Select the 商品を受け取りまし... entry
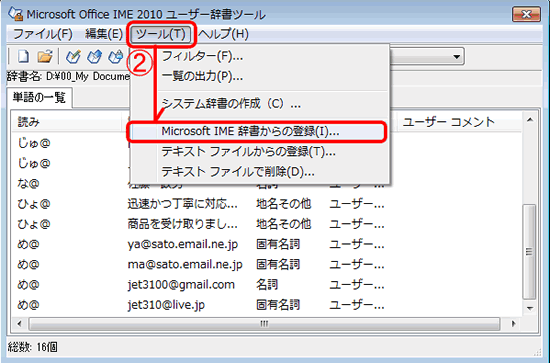Image resolution: width=550 pixels, height=363 pixels. coord(182,224)
